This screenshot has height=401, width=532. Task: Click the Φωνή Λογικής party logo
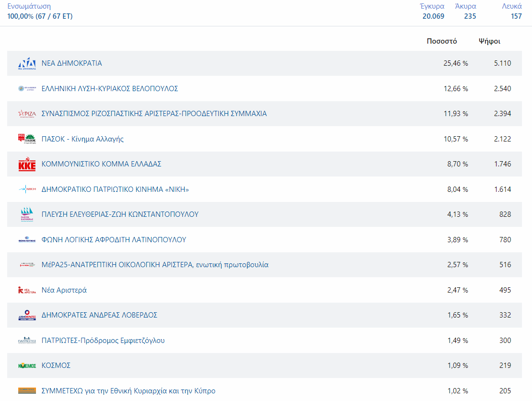point(27,239)
